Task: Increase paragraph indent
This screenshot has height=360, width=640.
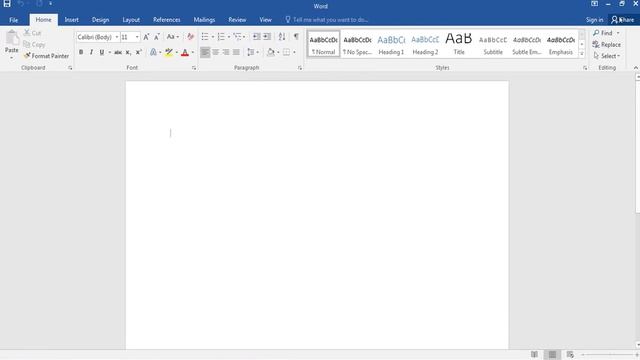Action: coord(267,37)
